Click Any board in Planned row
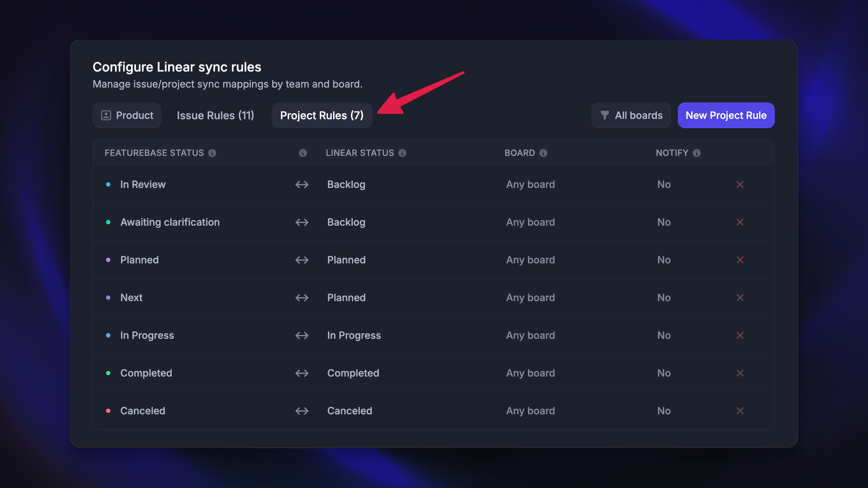868x488 pixels. click(530, 260)
